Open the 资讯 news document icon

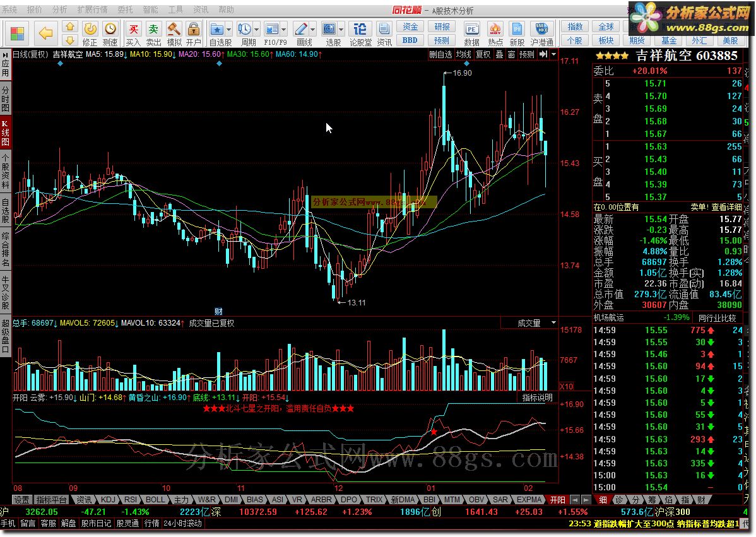[384, 33]
